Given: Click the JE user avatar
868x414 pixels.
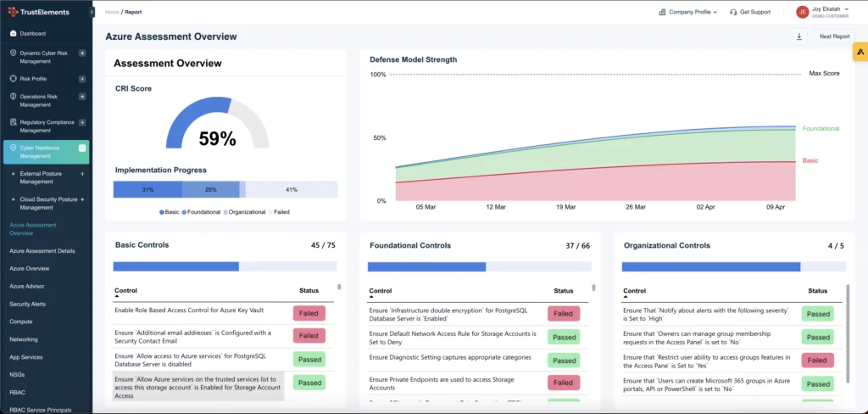Looking at the screenshot, I should pyautogui.click(x=802, y=12).
